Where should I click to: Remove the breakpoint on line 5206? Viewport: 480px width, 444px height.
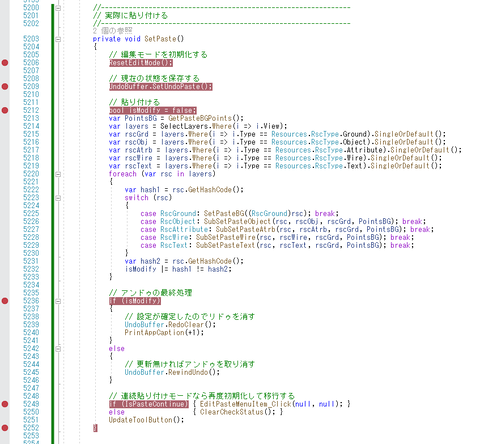(x=5, y=62)
